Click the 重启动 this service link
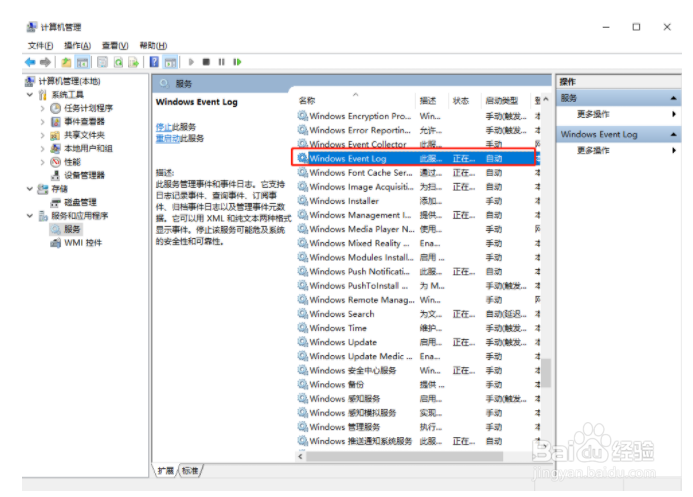The width and height of the screenshot is (693, 497). 168,138
